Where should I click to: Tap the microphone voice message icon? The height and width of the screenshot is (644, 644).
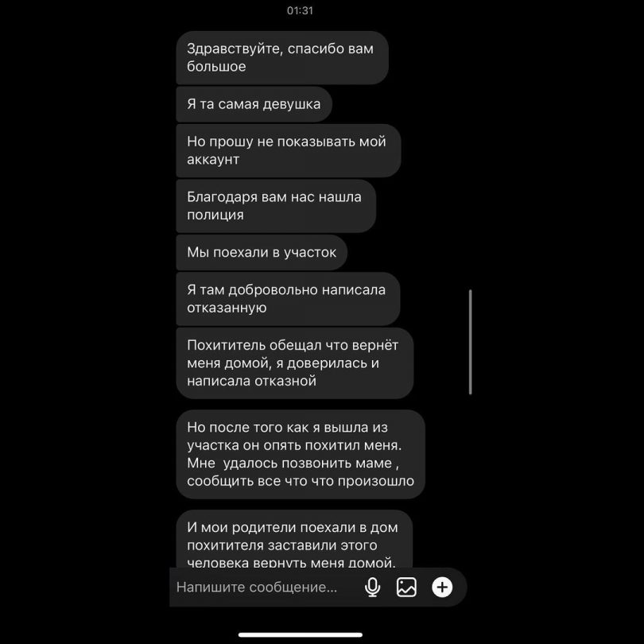(372, 587)
